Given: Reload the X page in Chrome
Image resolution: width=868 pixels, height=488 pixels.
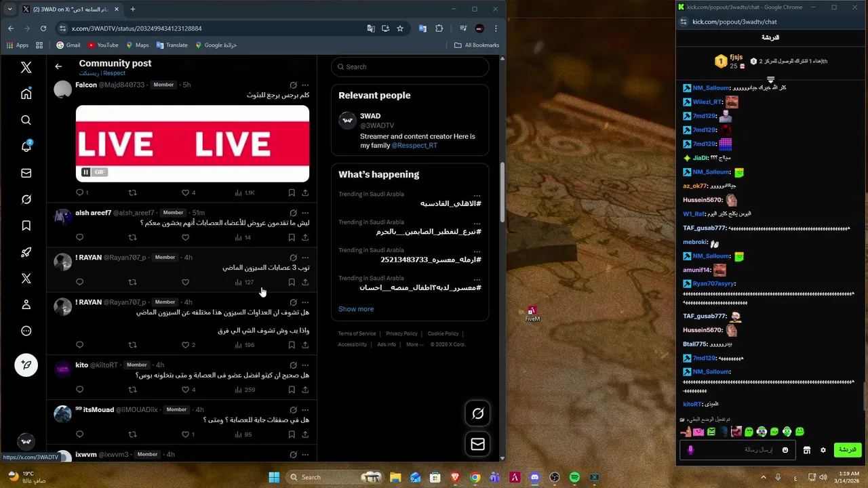Looking at the screenshot, I should point(43,28).
